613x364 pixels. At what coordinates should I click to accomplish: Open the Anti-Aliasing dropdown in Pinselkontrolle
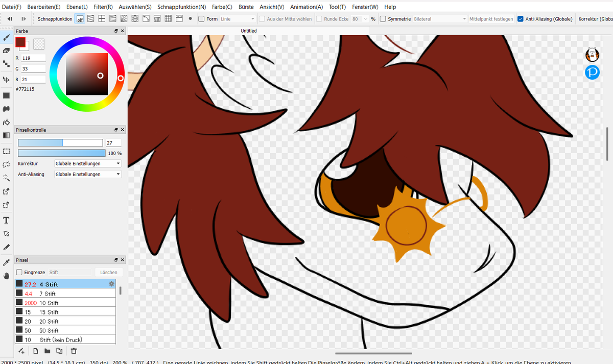click(88, 174)
